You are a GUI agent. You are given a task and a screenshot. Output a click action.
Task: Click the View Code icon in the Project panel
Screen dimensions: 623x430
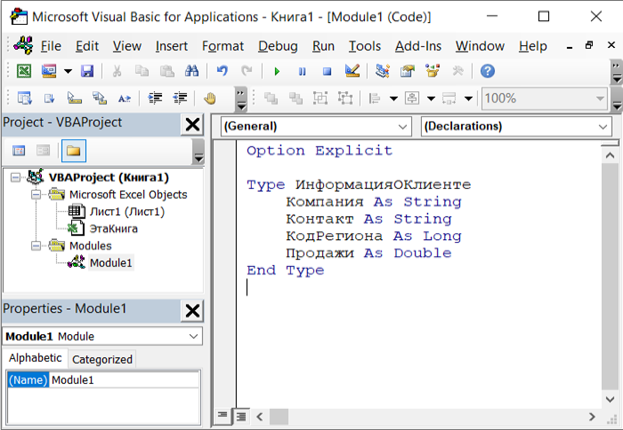coord(19,151)
